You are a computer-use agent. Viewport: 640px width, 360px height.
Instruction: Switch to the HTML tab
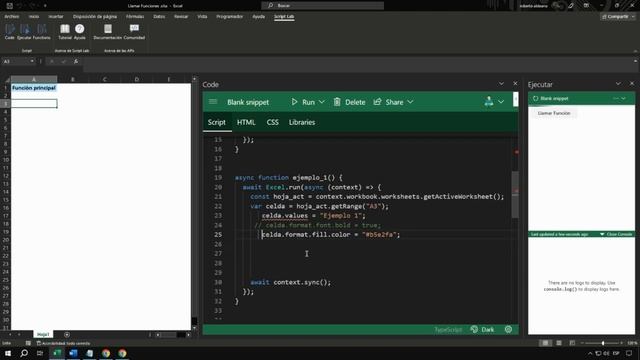click(x=246, y=122)
